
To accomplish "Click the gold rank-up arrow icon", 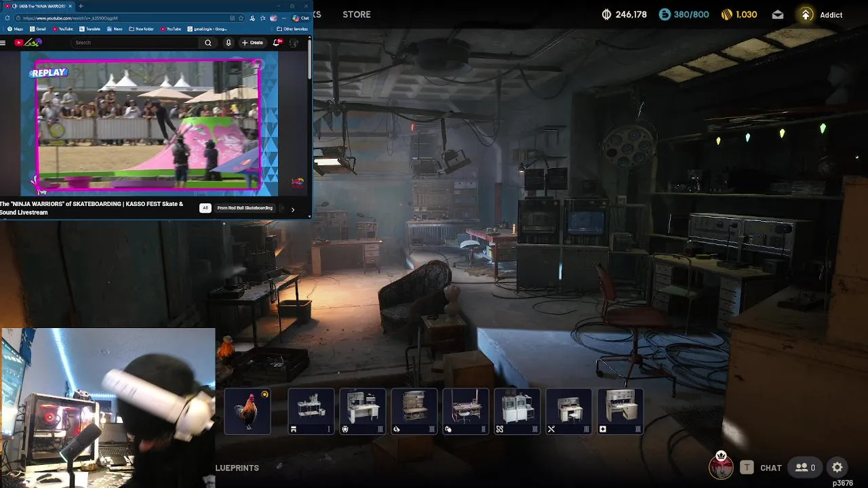I will pyautogui.click(x=806, y=14).
